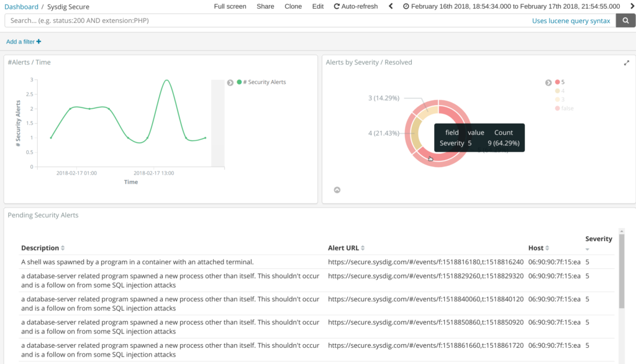Click the 2018-02-17 01:00 axis label
The height and width of the screenshot is (364, 636).
pyautogui.click(x=76, y=173)
